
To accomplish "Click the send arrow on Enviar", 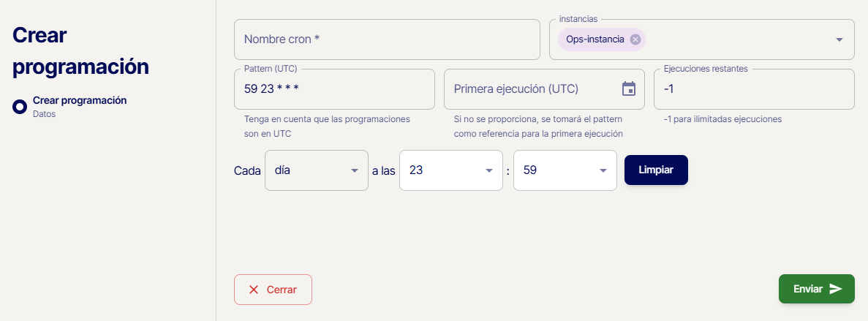I will click(x=836, y=289).
